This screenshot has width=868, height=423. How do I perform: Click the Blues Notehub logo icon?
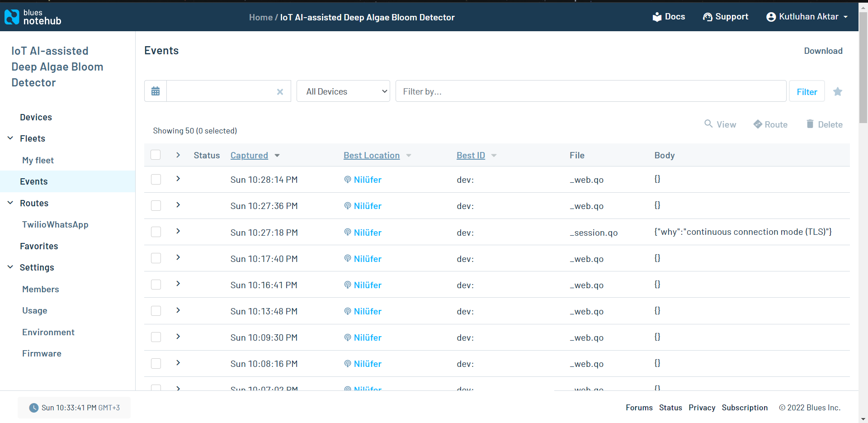(12, 17)
